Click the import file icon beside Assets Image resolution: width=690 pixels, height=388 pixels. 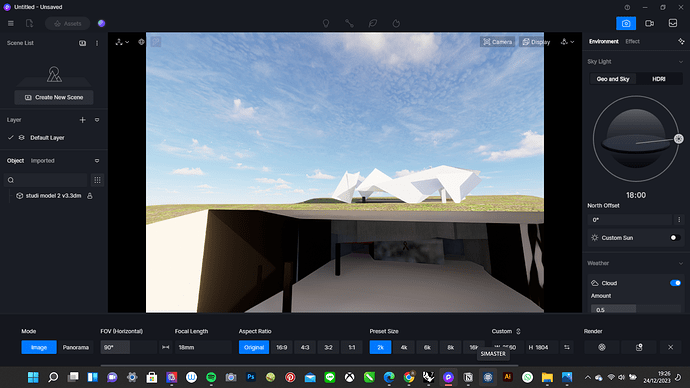click(x=29, y=23)
